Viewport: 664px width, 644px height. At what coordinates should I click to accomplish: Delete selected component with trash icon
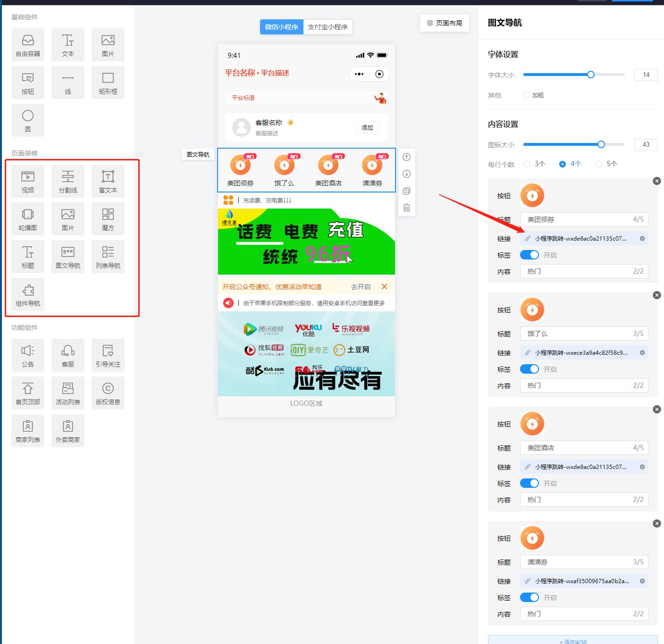click(x=406, y=208)
